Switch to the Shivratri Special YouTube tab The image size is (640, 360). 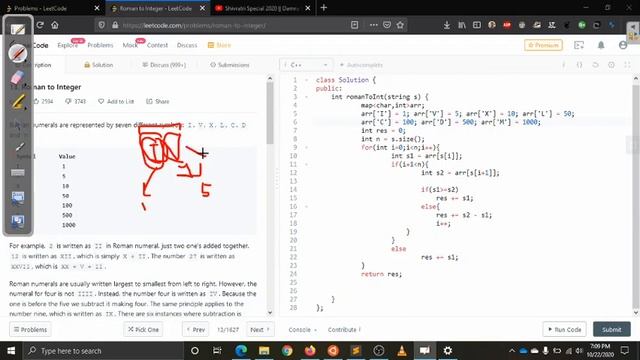pos(262,8)
